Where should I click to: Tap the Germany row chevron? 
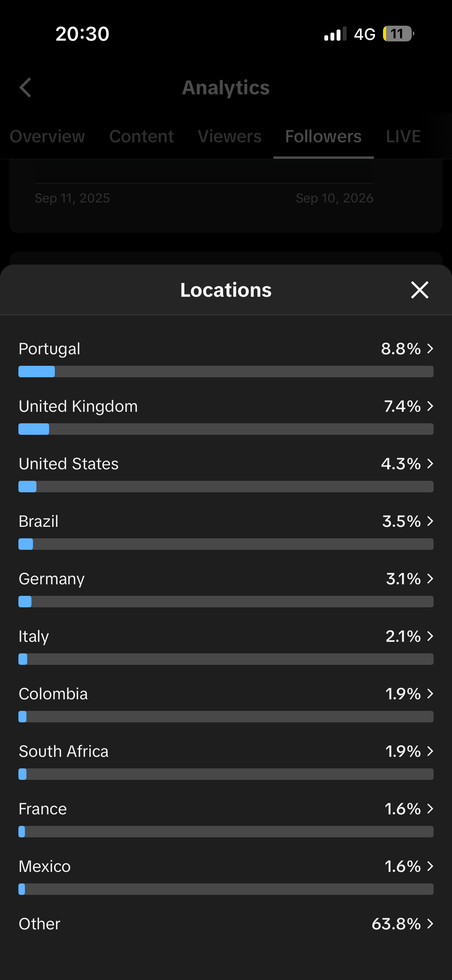[430, 579]
